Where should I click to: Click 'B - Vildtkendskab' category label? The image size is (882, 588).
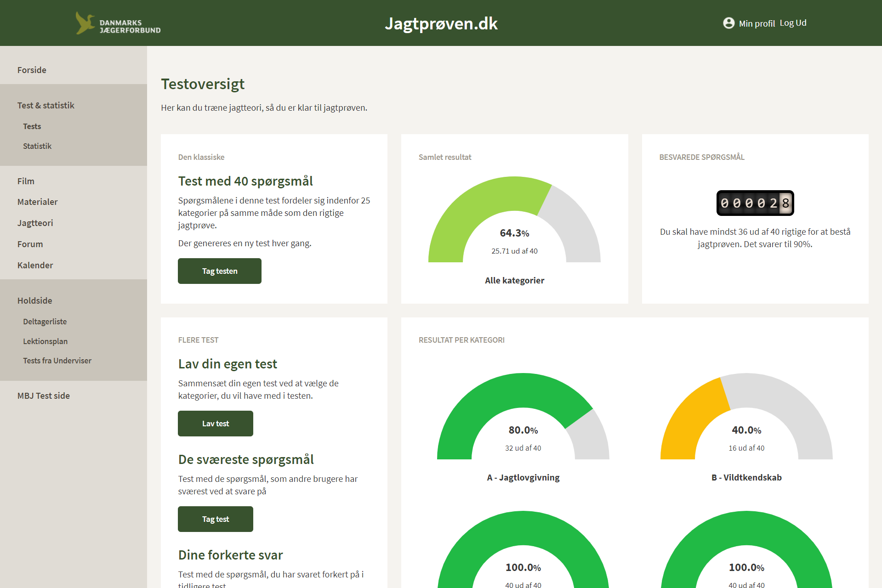click(x=746, y=477)
